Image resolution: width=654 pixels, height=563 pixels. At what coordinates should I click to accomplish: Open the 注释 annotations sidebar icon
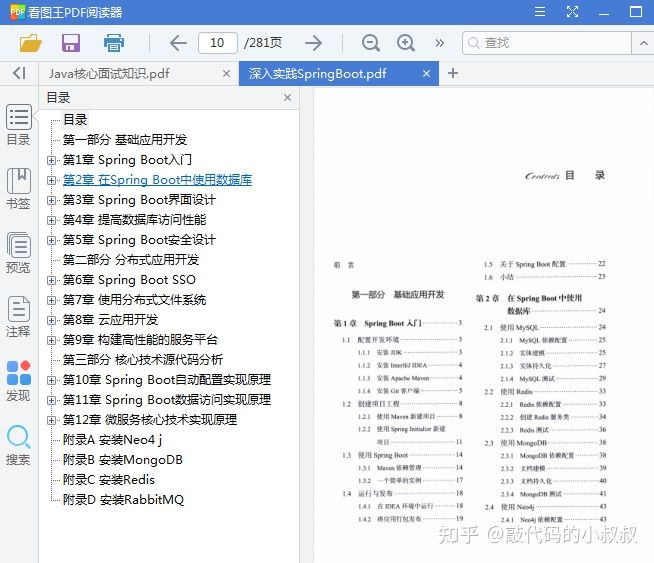18,317
